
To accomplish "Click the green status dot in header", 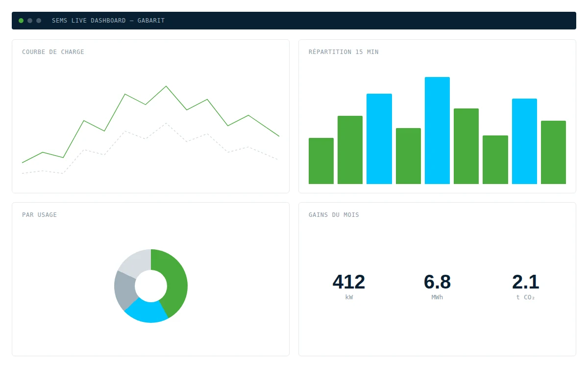I will [x=21, y=21].
